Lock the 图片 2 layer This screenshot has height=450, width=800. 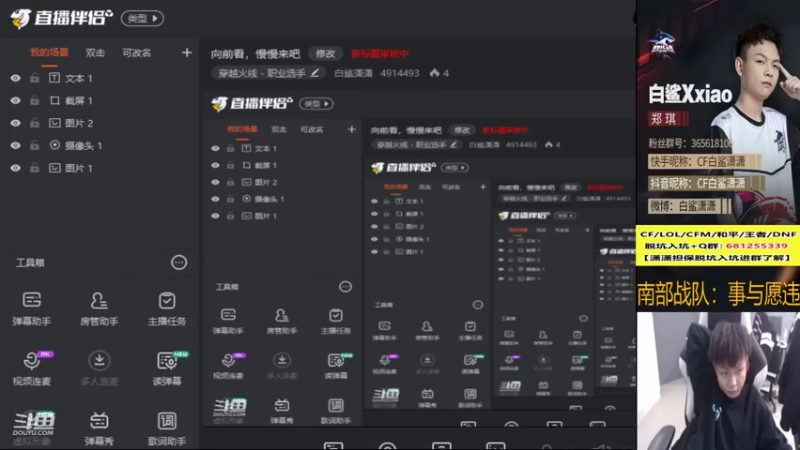pos(34,123)
